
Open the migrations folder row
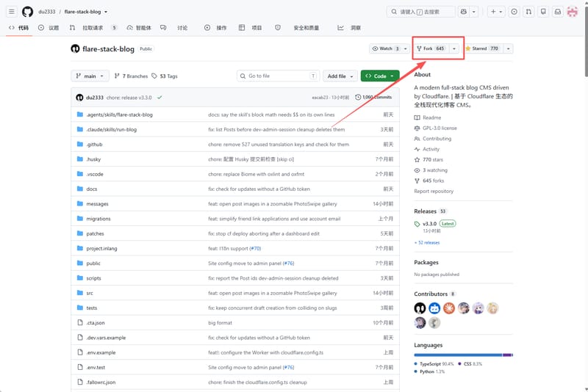click(235, 219)
